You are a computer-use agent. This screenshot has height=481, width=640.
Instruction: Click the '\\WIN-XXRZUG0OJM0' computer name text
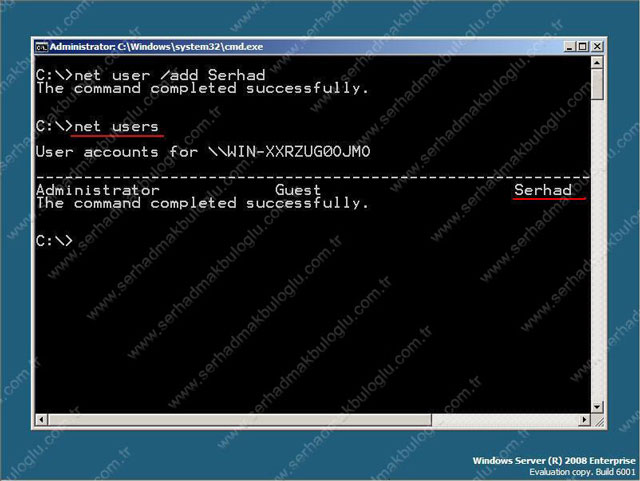[289, 152]
